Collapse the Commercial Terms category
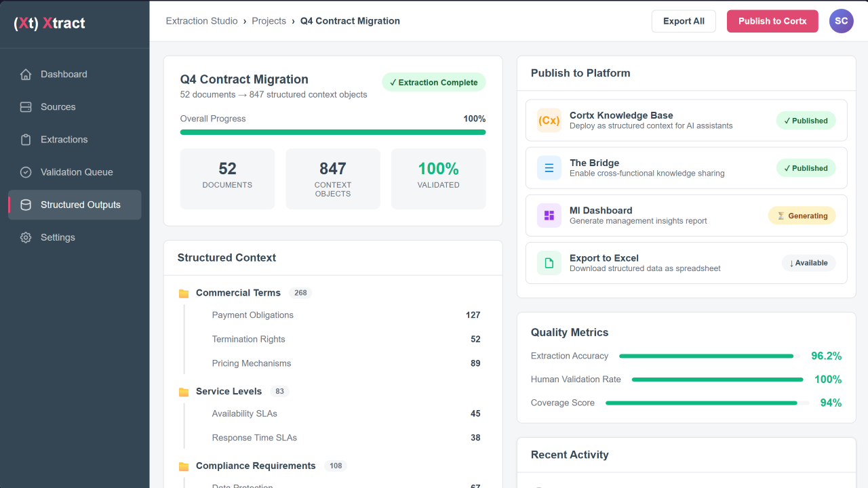868x488 pixels. tap(332, 293)
